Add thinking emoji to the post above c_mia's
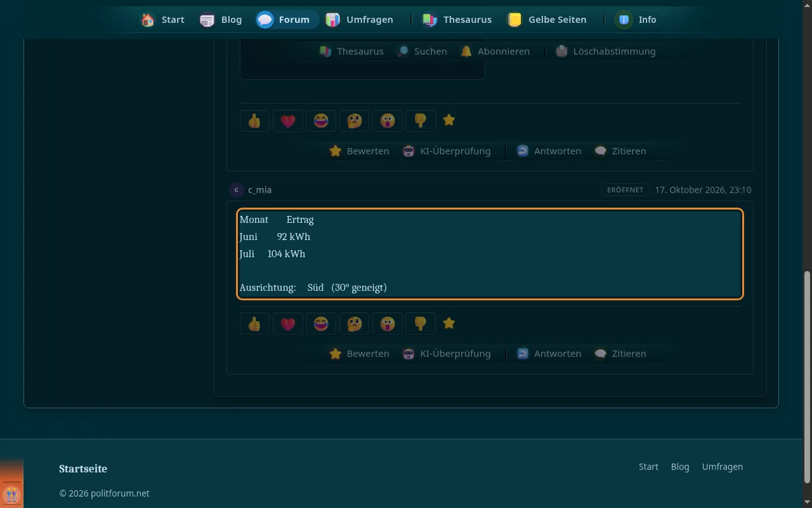812x508 pixels. [x=354, y=121]
